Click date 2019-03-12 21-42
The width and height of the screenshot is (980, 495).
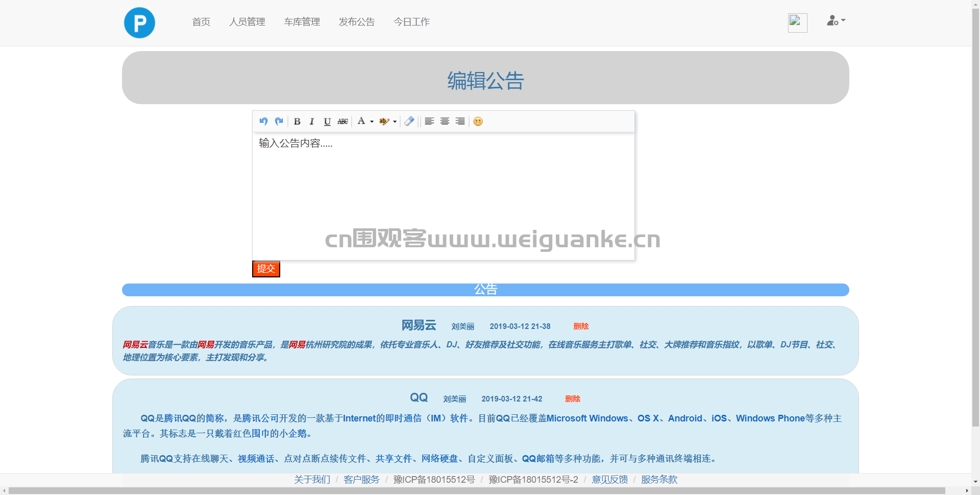pos(512,399)
